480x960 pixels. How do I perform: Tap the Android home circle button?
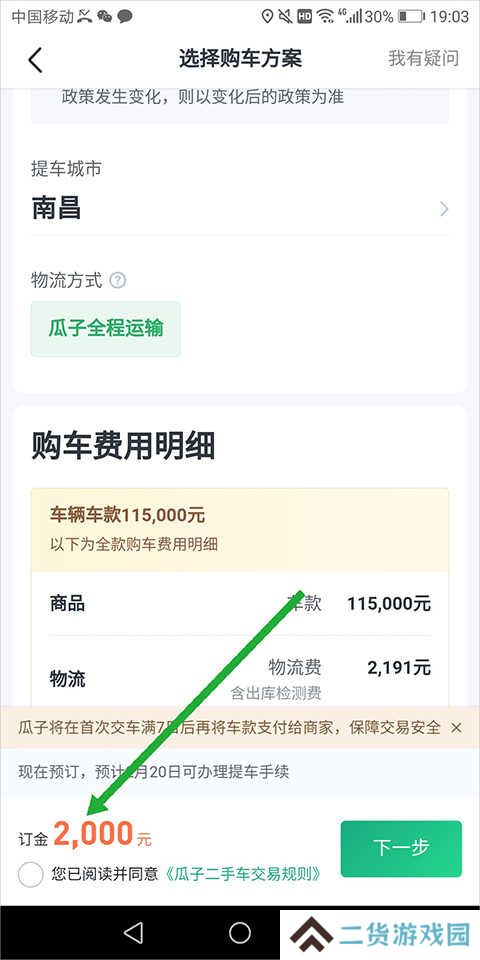(240, 932)
